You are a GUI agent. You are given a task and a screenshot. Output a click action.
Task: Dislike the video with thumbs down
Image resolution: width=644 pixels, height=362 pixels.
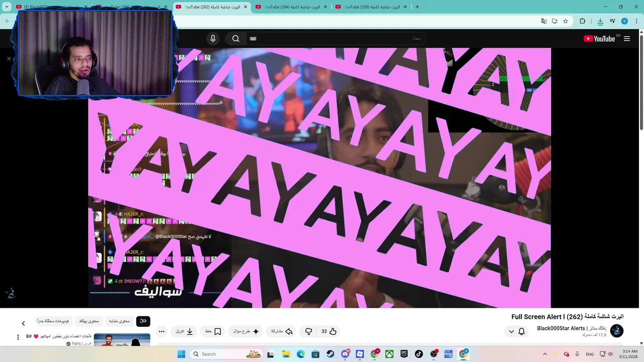pos(309,331)
